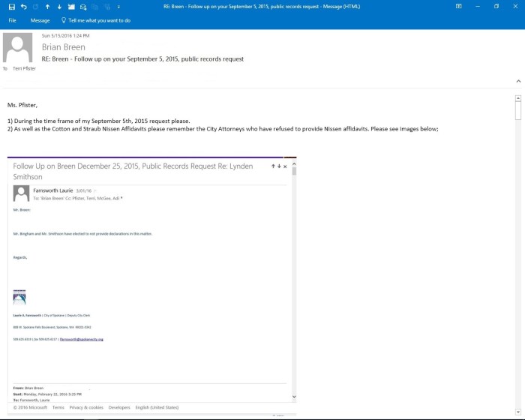This screenshot has width=525, height=420.
Task: Switch to the Message tab
Action: (40, 21)
